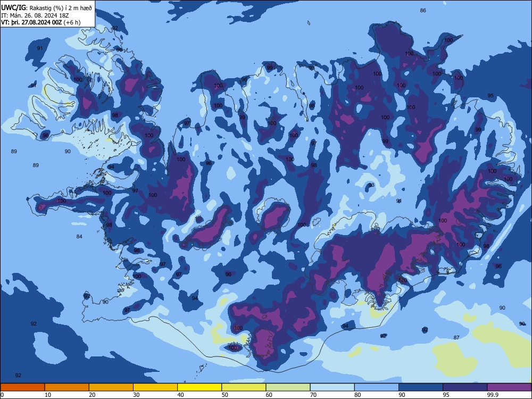Click the '60' legend tick label
Screen dimensions: 532x399
269,395
